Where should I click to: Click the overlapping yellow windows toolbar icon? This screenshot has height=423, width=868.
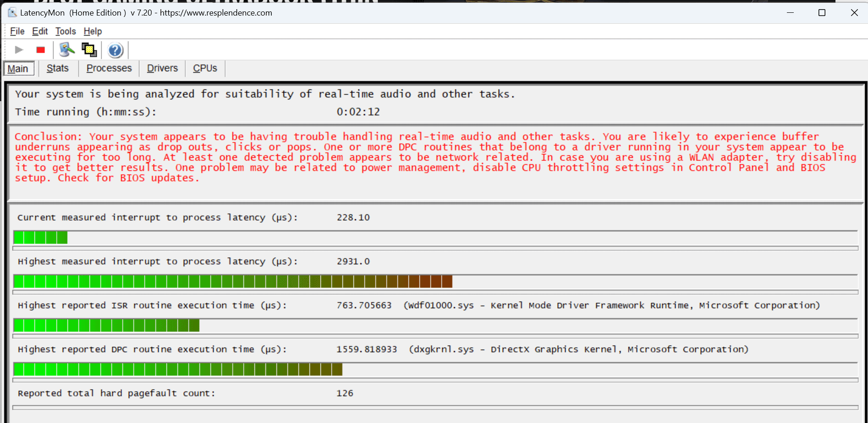click(89, 49)
